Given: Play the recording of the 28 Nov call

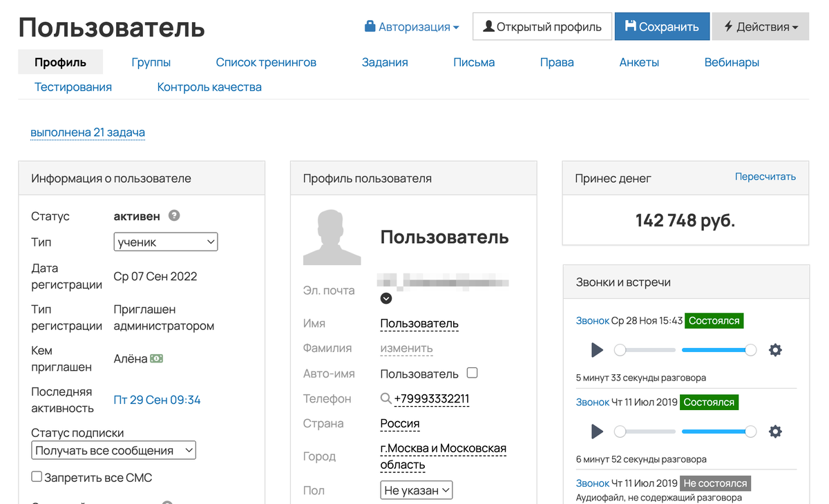Looking at the screenshot, I should [x=596, y=350].
